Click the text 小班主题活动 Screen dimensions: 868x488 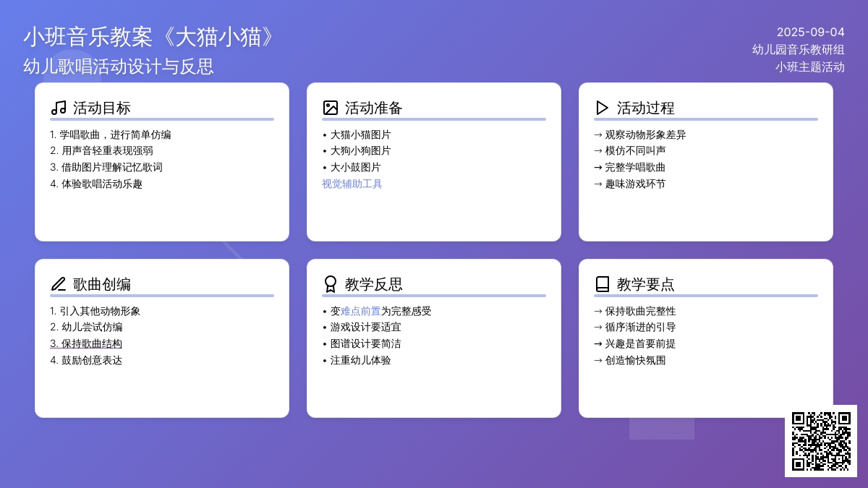coord(810,67)
